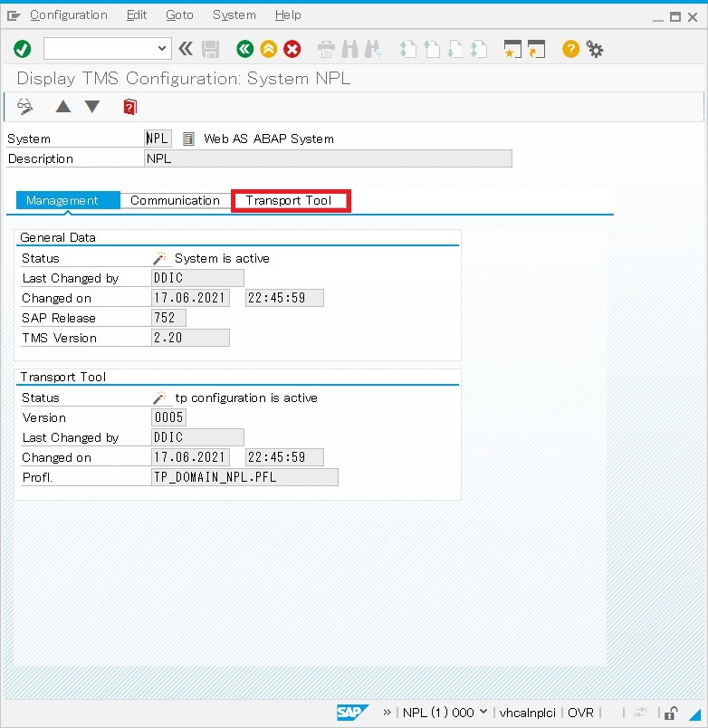This screenshot has width=708, height=728.
Task: Click the blue corner triangle in status bar
Action: pyautogui.click(x=695, y=714)
